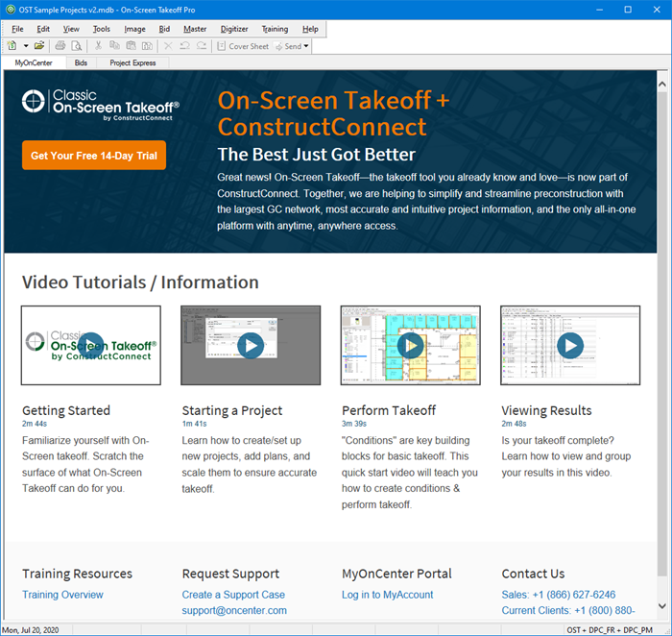
Task: Click the support@oncenter.com email link
Action: tap(234, 610)
